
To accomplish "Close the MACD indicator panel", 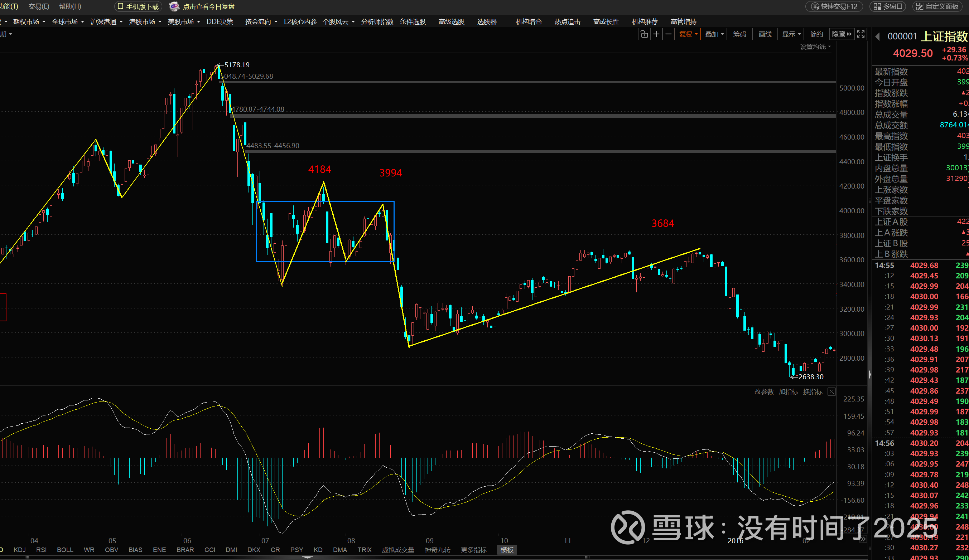I will click(x=831, y=392).
